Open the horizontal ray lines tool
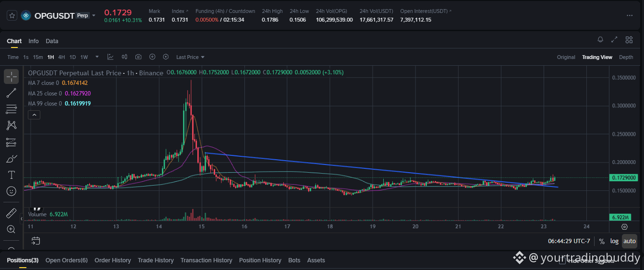The height and width of the screenshot is (270, 644). tap(12, 109)
